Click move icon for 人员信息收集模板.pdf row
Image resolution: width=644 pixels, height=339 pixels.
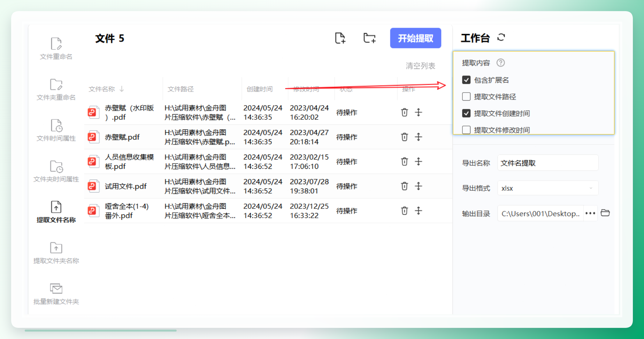click(419, 161)
